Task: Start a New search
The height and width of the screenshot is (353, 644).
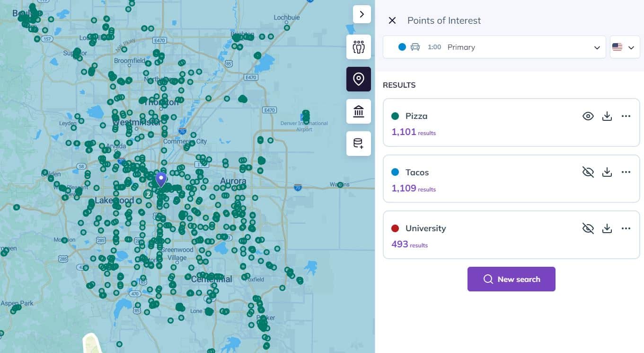Action: point(512,279)
